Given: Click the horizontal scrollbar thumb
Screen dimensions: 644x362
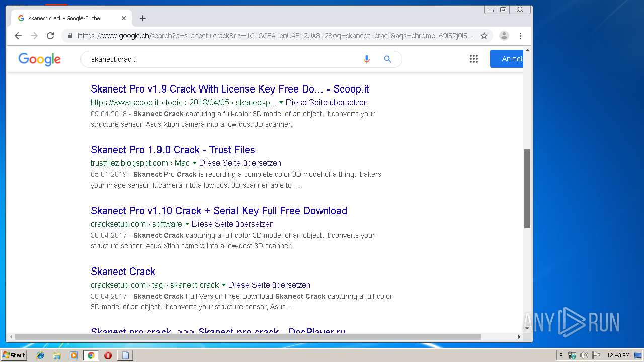Looking at the screenshot, I should pos(248,337).
